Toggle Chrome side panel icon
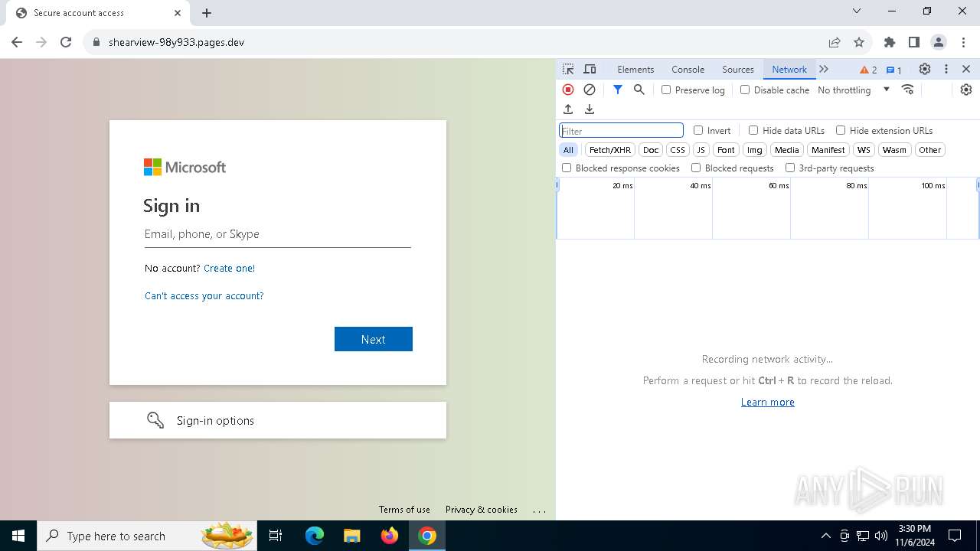The height and width of the screenshot is (551, 980). click(x=914, y=42)
